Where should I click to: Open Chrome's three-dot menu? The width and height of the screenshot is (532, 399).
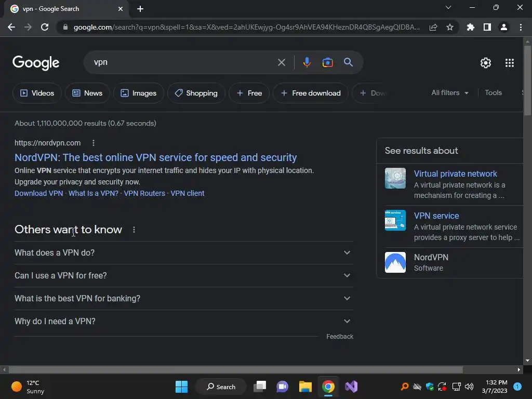(x=521, y=27)
